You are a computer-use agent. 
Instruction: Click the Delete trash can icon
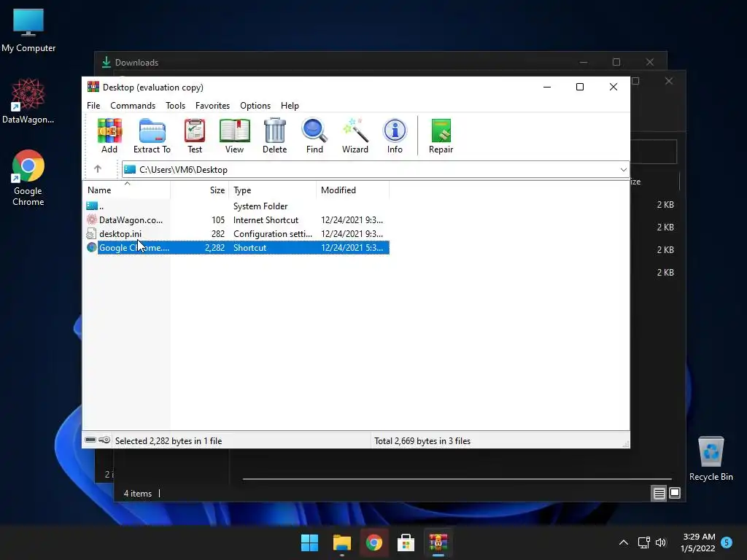pos(275,131)
